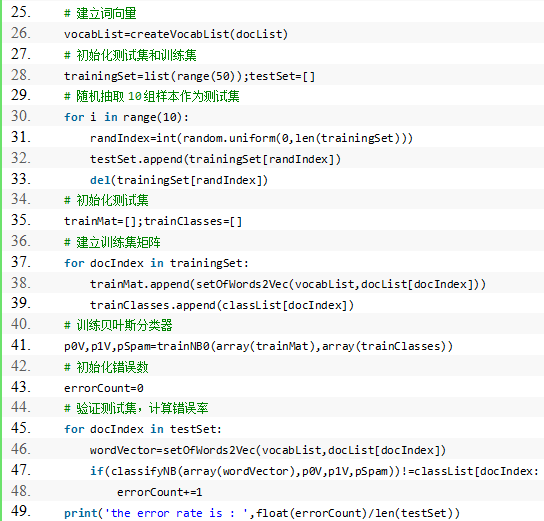
Task: Click line number 30
Action: pyautogui.click(x=21, y=116)
